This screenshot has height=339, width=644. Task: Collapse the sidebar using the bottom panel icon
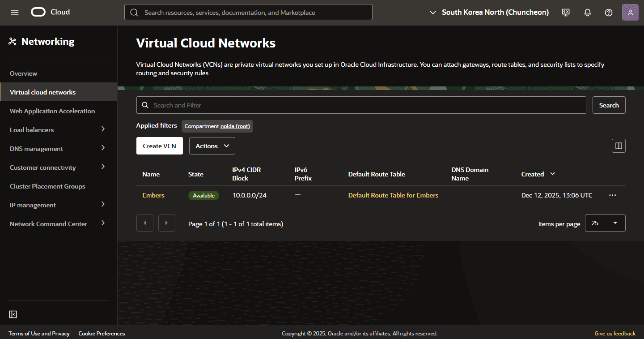click(13, 314)
